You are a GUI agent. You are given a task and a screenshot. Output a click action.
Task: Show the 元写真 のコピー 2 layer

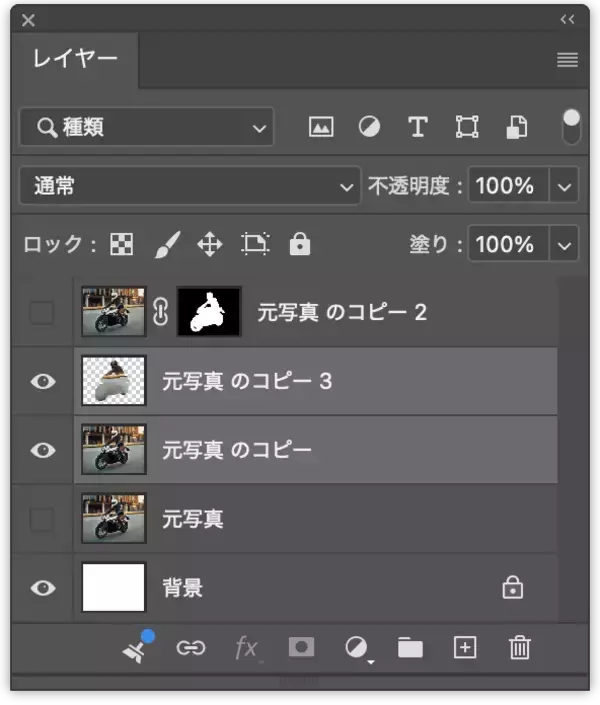pos(42,312)
